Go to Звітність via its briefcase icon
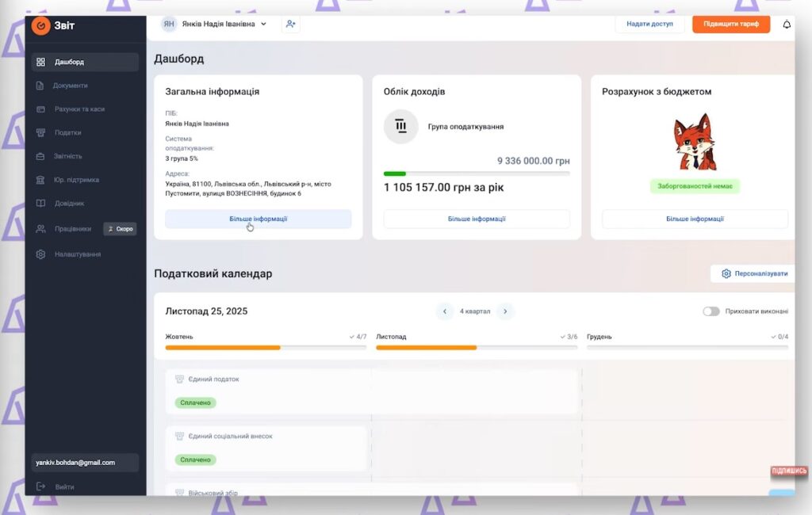Image resolution: width=812 pixels, height=515 pixels. click(41, 156)
